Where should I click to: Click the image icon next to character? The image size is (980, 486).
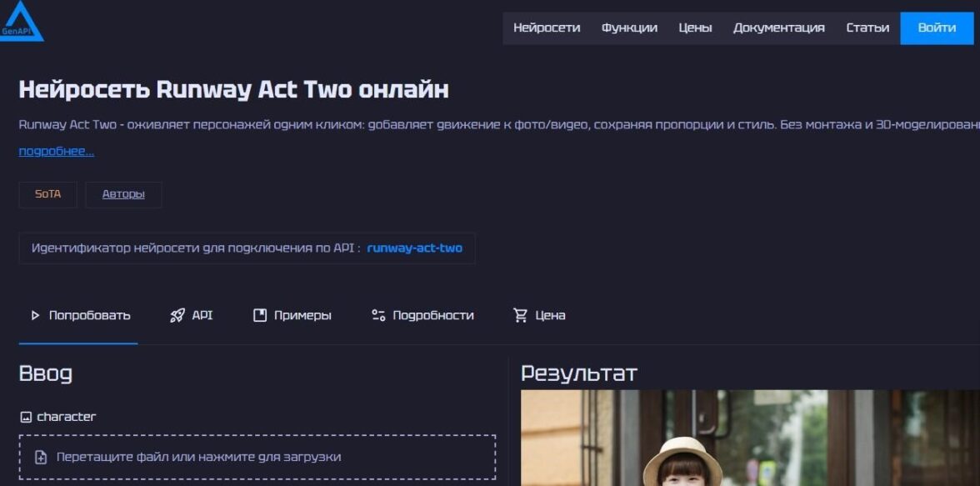point(26,417)
